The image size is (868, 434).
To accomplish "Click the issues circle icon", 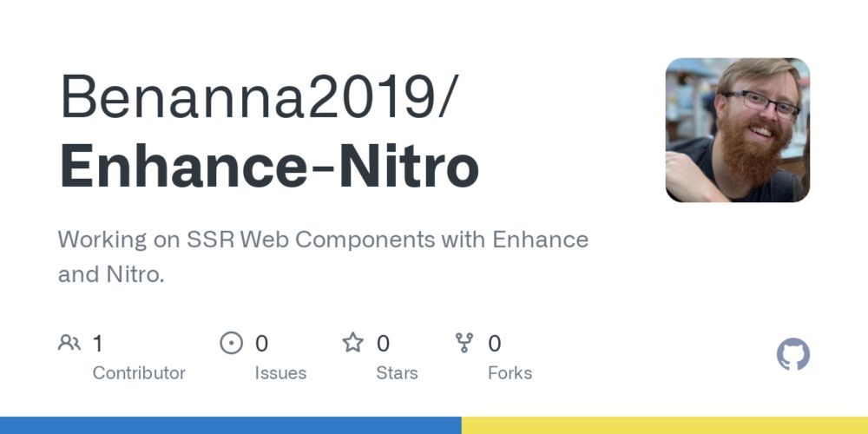I will (232, 343).
